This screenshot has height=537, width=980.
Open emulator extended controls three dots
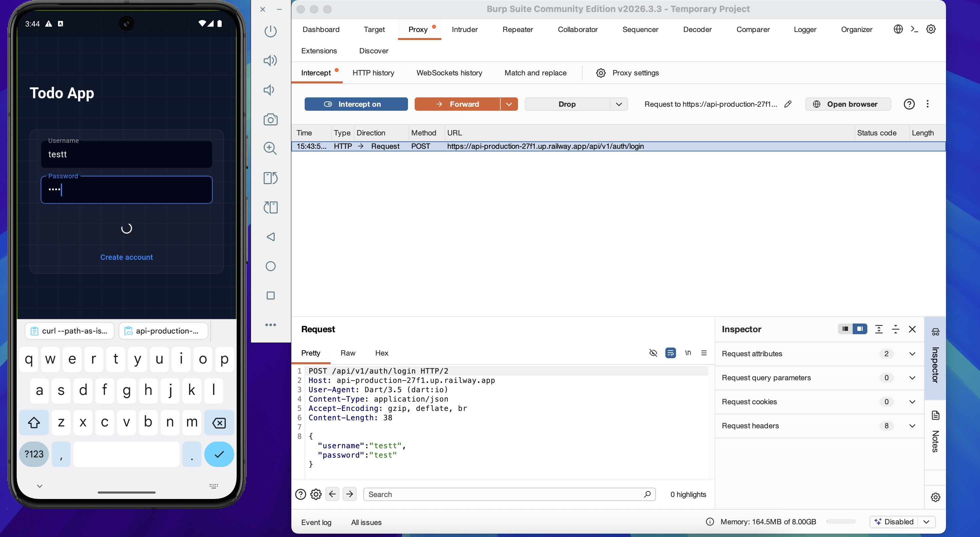[x=270, y=325]
